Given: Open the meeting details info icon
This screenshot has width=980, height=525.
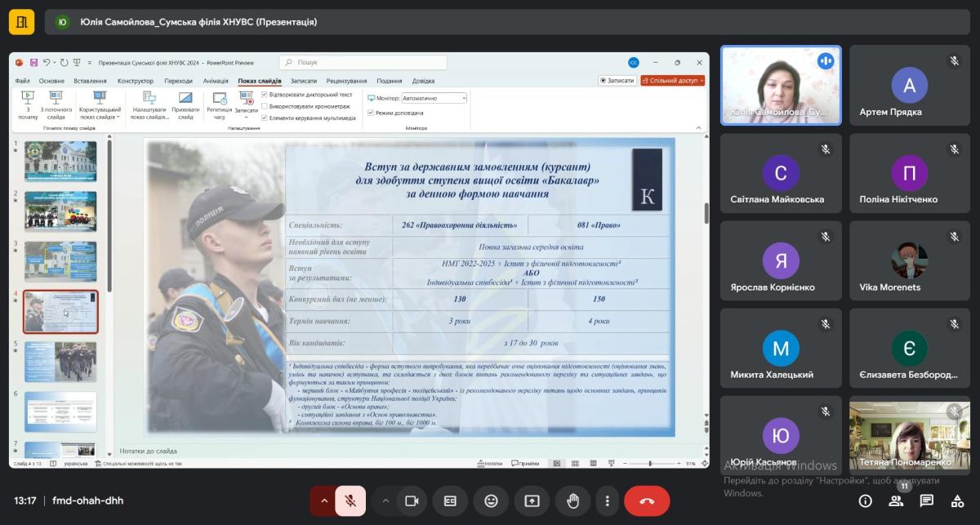Looking at the screenshot, I should point(865,501).
